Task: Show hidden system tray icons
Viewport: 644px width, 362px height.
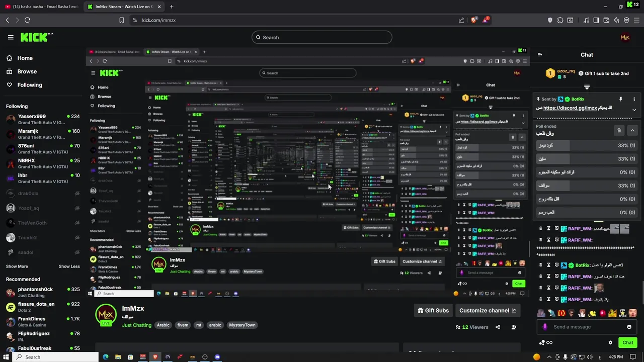Action: (x=549, y=357)
